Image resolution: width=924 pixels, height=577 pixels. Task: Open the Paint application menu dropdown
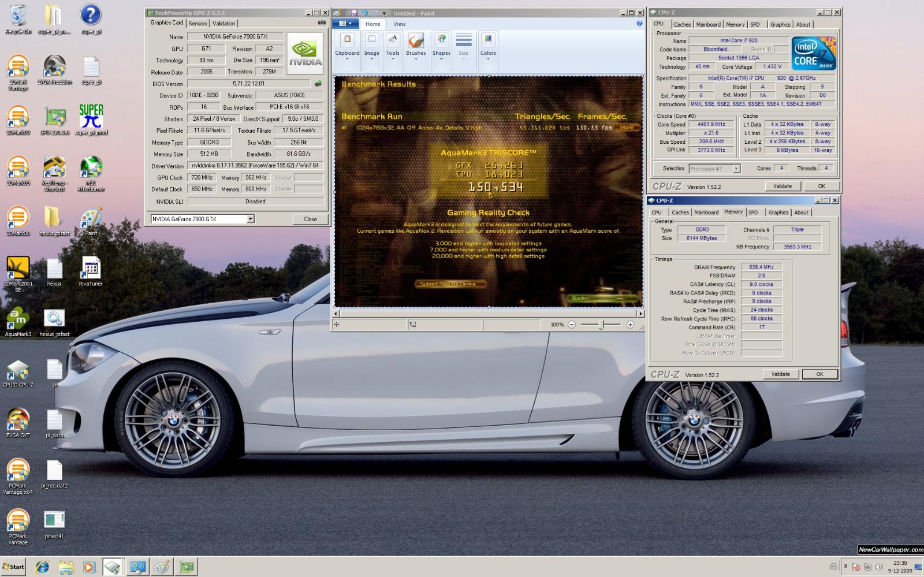pos(346,24)
